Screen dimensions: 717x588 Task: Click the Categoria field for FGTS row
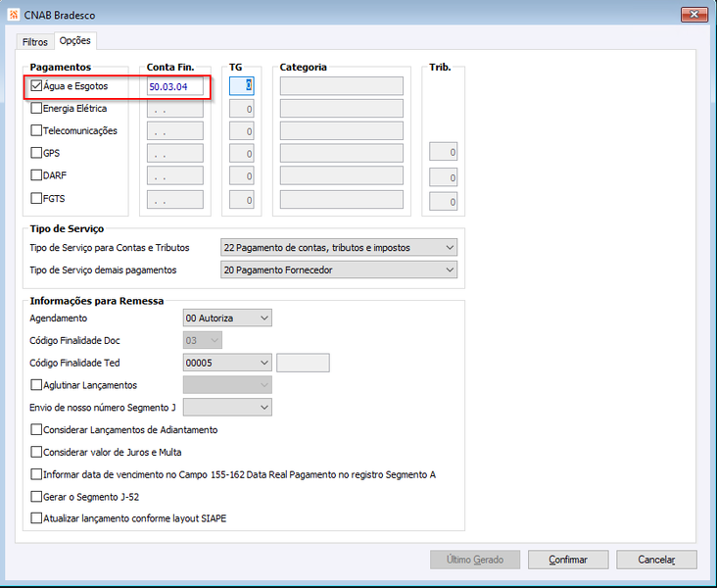coord(342,200)
